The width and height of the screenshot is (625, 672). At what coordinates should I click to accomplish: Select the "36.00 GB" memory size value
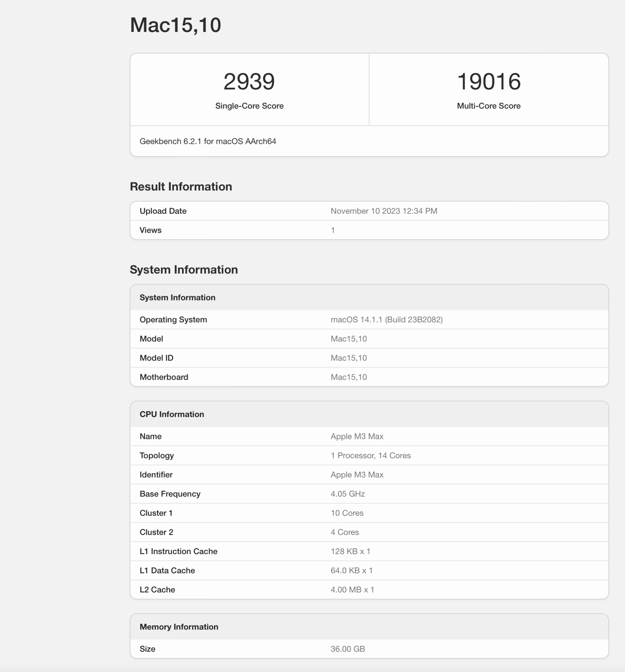point(348,649)
